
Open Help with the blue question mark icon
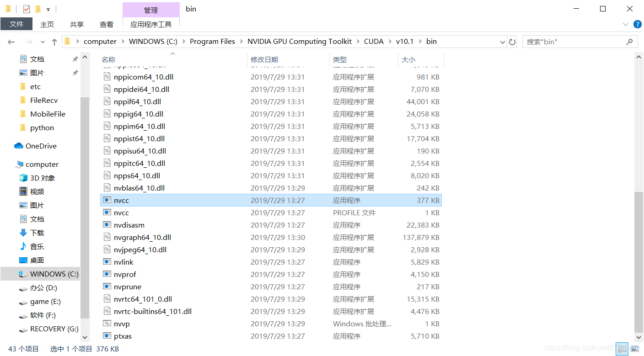[x=637, y=24]
